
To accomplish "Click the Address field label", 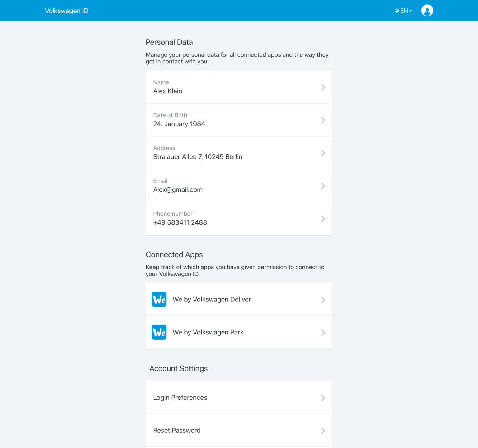I will 164,148.
